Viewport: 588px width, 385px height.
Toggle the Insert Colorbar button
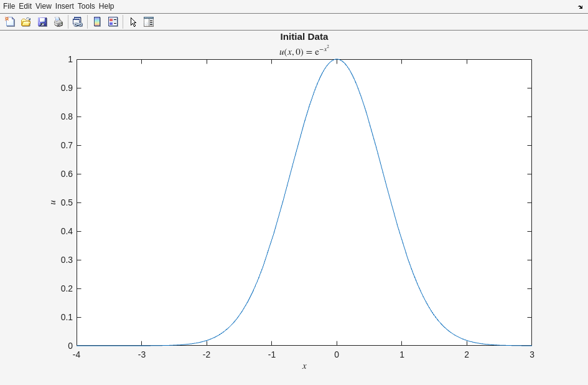97,22
